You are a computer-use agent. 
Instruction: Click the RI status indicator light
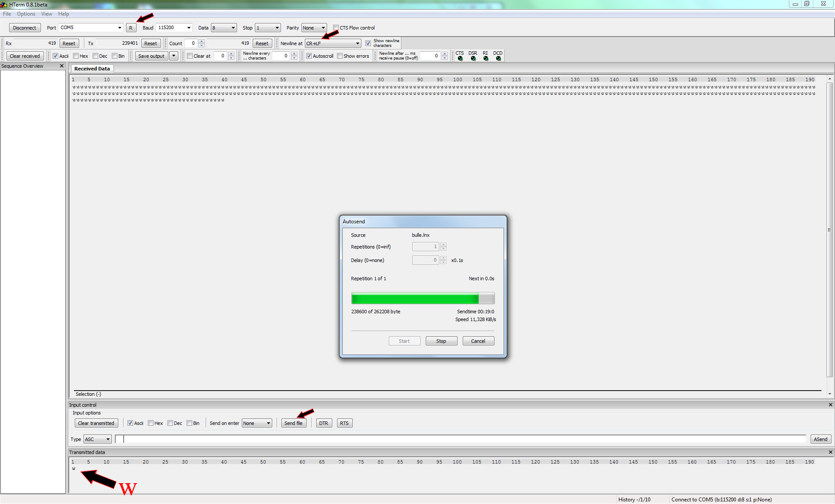(486, 58)
